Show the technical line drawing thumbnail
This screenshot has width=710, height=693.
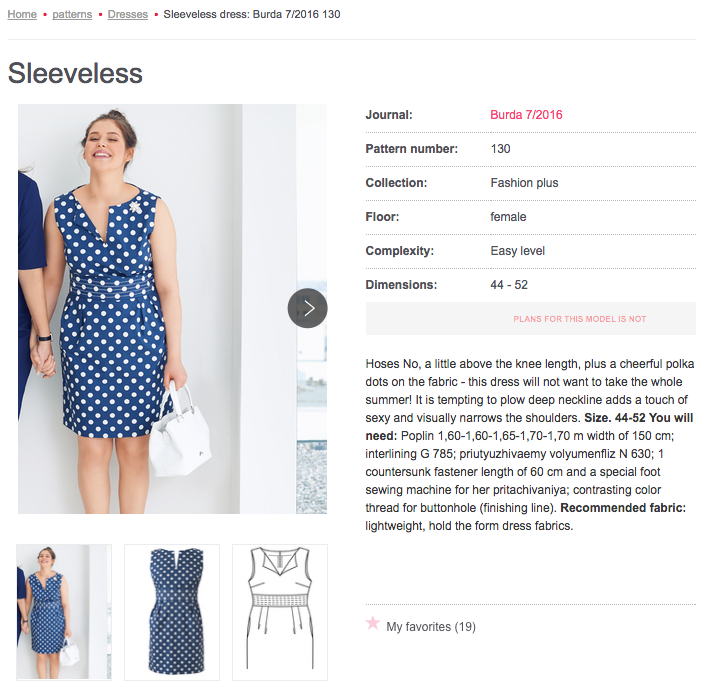click(x=280, y=612)
